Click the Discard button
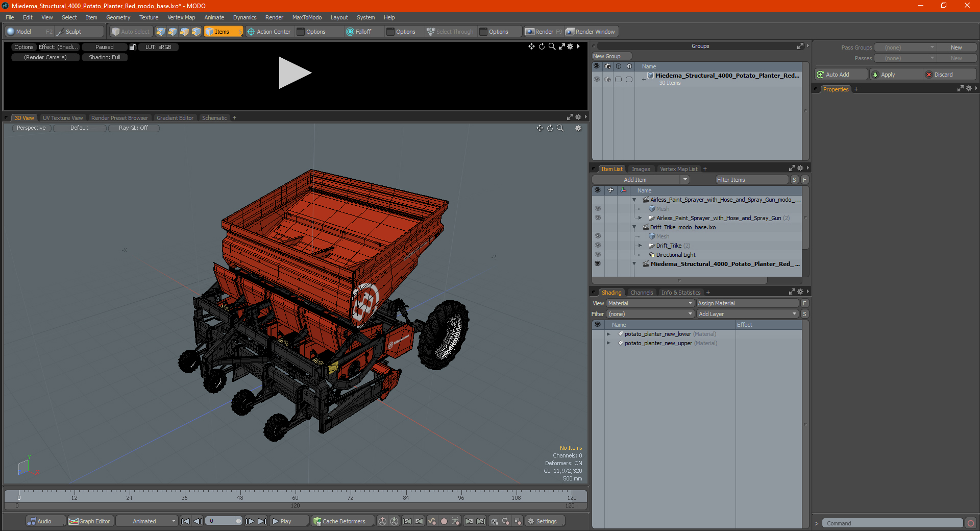 (950, 75)
